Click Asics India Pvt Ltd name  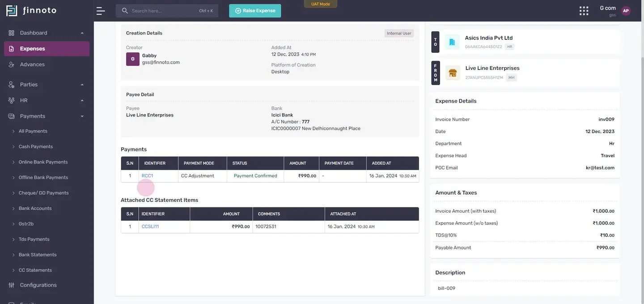coord(489,38)
